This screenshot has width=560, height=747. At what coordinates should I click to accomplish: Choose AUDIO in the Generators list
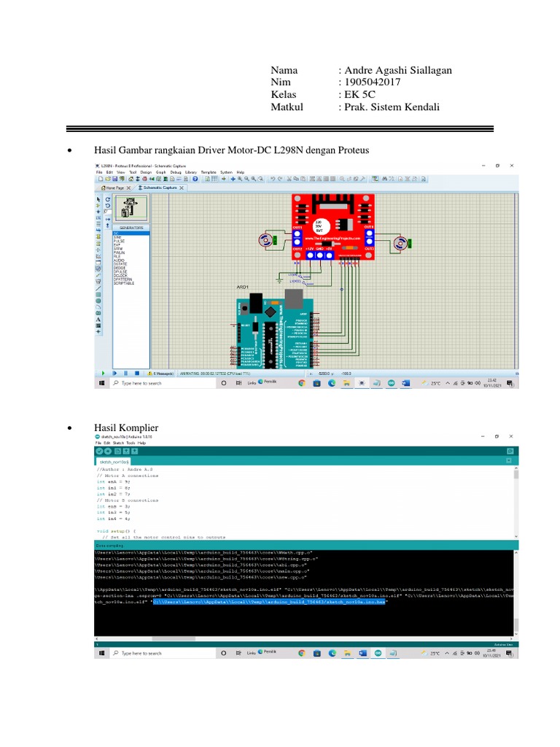tap(119, 260)
